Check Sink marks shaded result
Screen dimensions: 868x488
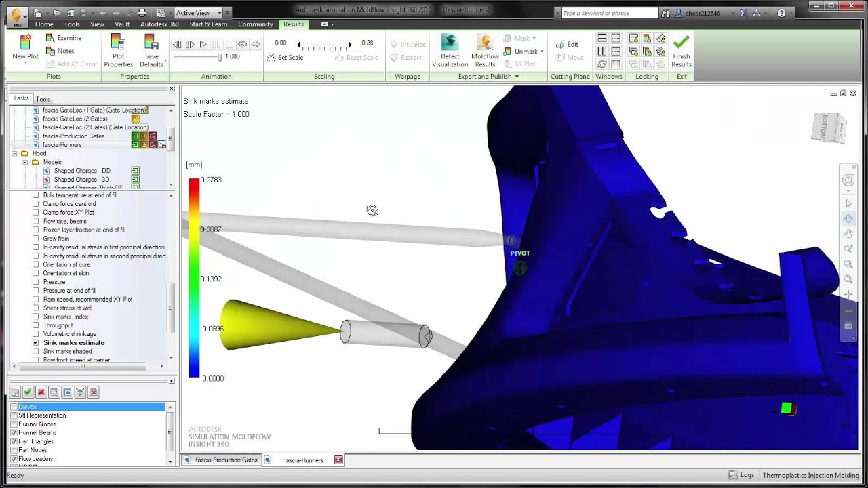click(36, 352)
